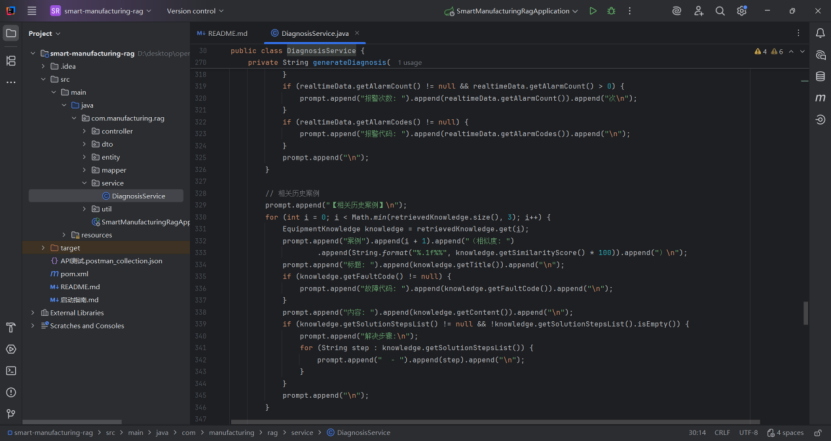Open the AI Assistant swirl icon in title bar

click(x=677, y=11)
